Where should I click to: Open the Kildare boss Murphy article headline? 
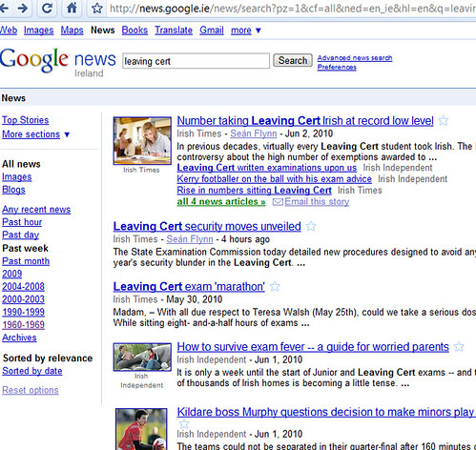click(x=326, y=412)
